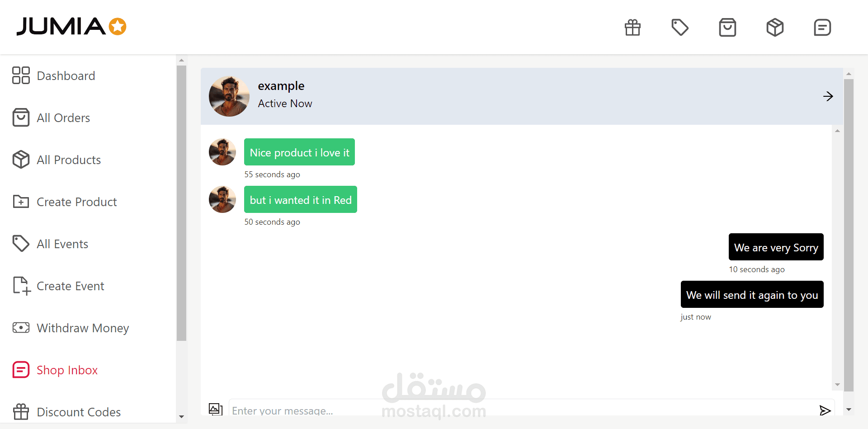Go to Dashboard in the sidebar

[54, 75]
